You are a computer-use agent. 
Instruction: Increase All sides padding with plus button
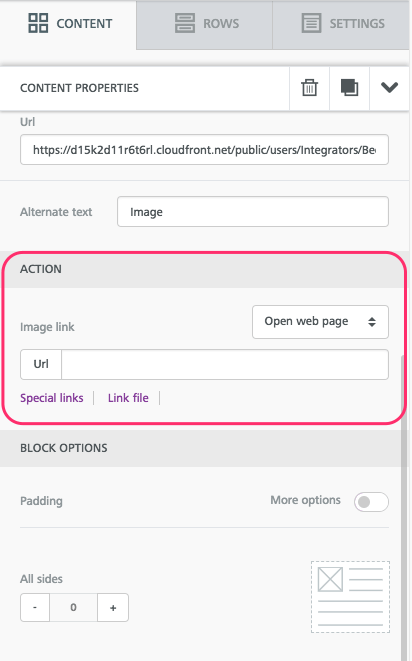click(113, 607)
